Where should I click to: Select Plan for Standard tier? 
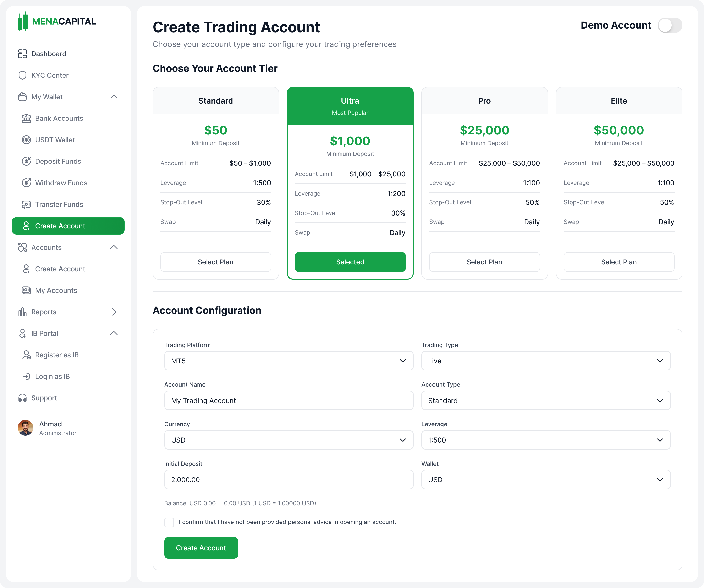(x=216, y=262)
